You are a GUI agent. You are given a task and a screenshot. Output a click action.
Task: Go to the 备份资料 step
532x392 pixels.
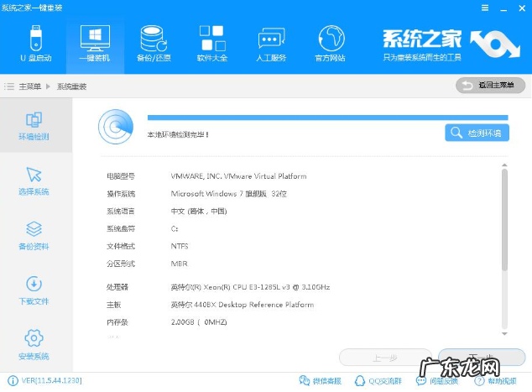(x=34, y=236)
